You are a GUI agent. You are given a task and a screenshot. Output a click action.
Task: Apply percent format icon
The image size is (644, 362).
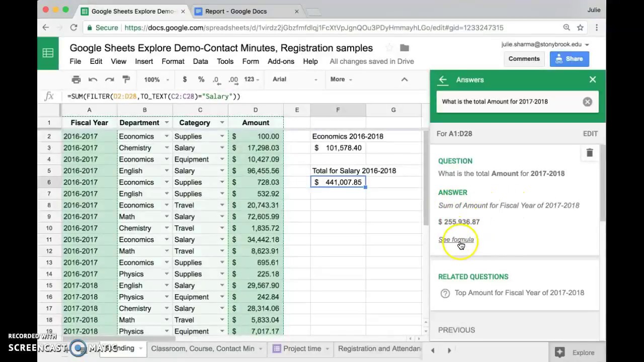pyautogui.click(x=201, y=79)
